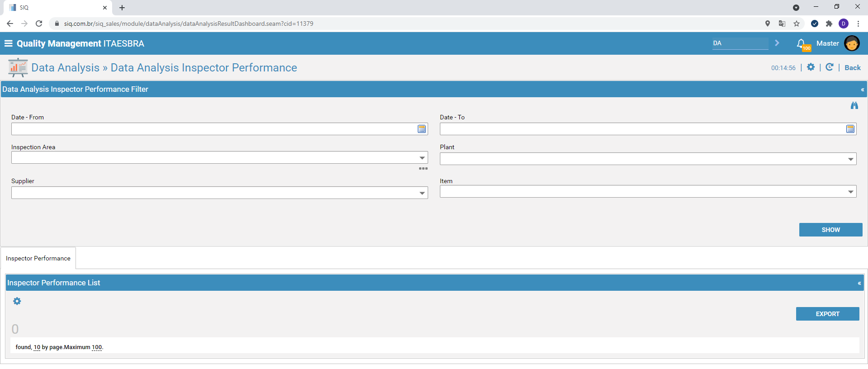Screen dimensions: 868x369
Task: Expand the Inspection Area dropdown
Action: click(x=422, y=158)
